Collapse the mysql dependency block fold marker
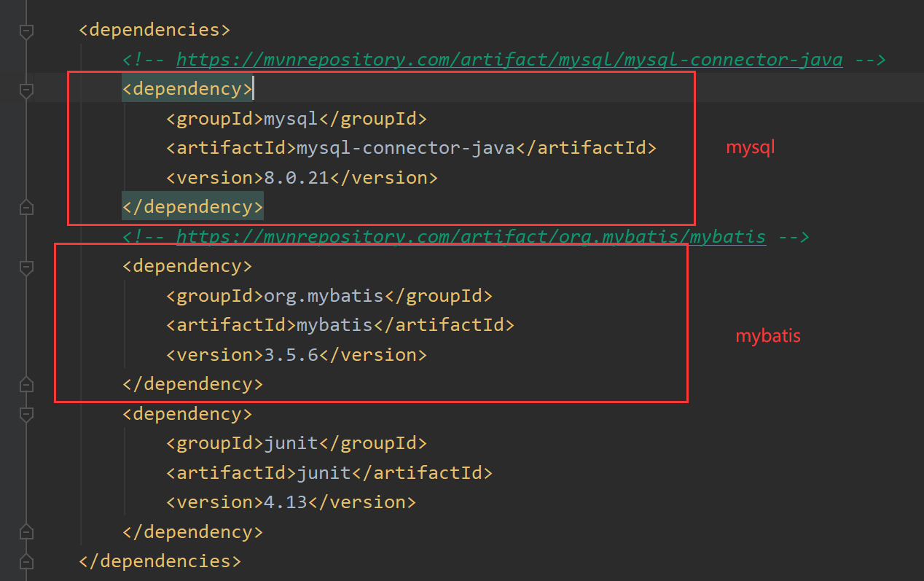The width and height of the screenshot is (924, 581). click(26, 90)
